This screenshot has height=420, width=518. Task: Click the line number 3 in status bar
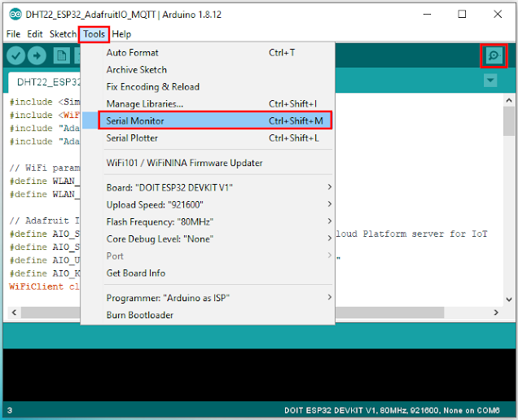(10, 410)
